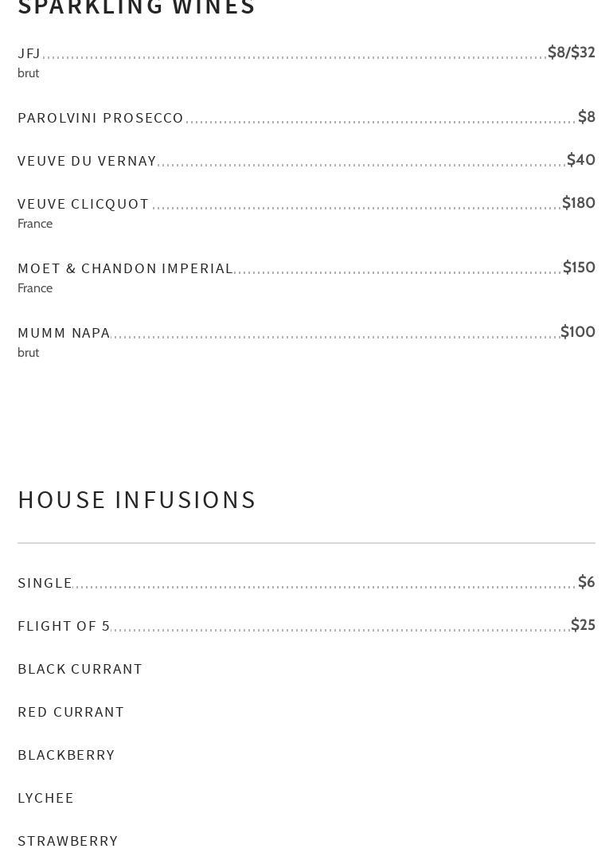Choose Moet & Chandon Imperial
Viewport: 613px width, 868px height.
125,269
